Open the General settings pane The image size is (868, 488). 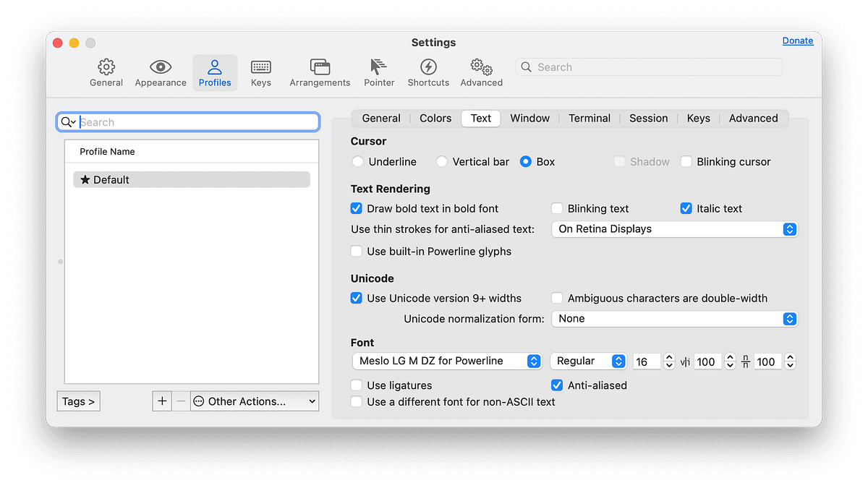coord(106,72)
